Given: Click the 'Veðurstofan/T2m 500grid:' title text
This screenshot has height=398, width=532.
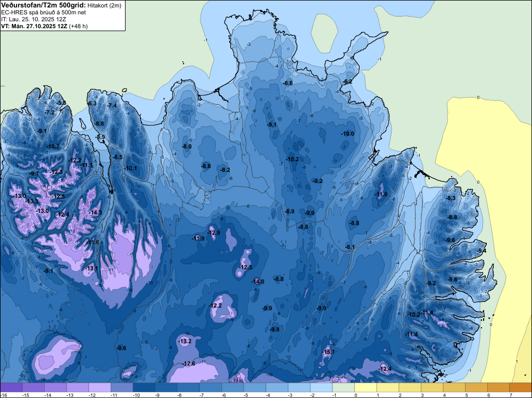Looking at the screenshot, I should (44, 5).
